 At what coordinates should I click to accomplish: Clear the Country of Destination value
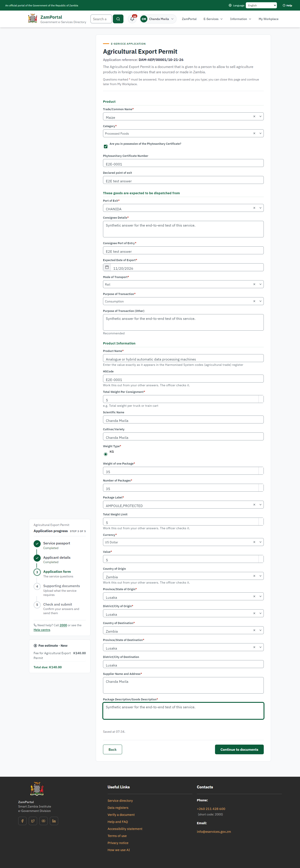click(254, 630)
